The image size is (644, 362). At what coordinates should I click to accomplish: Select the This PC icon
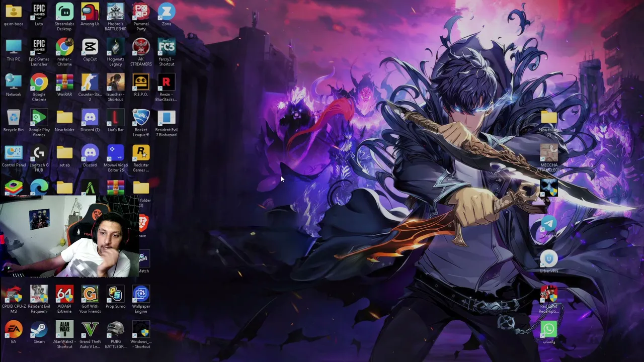(14, 50)
